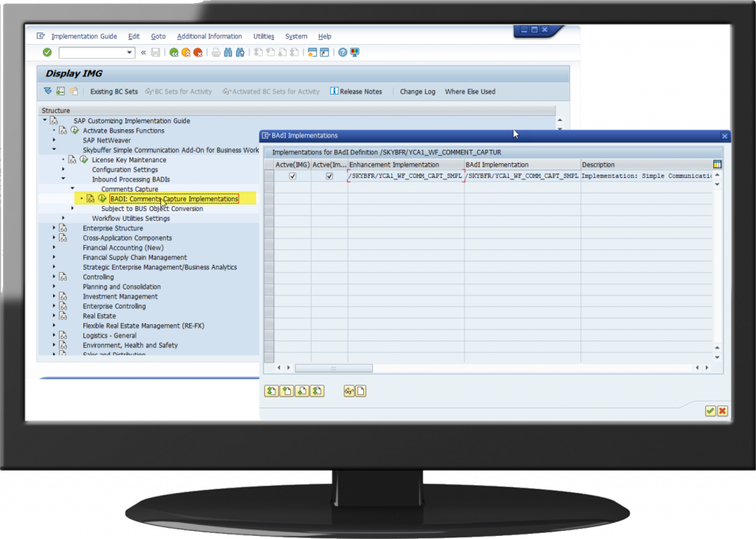
Task: Toggle the Actve(Im...) checkbox in first row
Action: coord(329,176)
